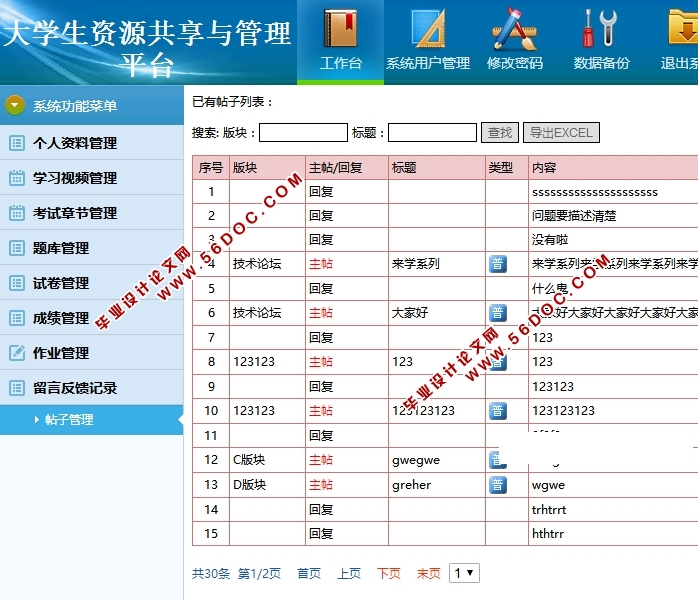Go to 下页 next page link
Image resolution: width=698 pixels, height=600 pixels.
(389, 573)
